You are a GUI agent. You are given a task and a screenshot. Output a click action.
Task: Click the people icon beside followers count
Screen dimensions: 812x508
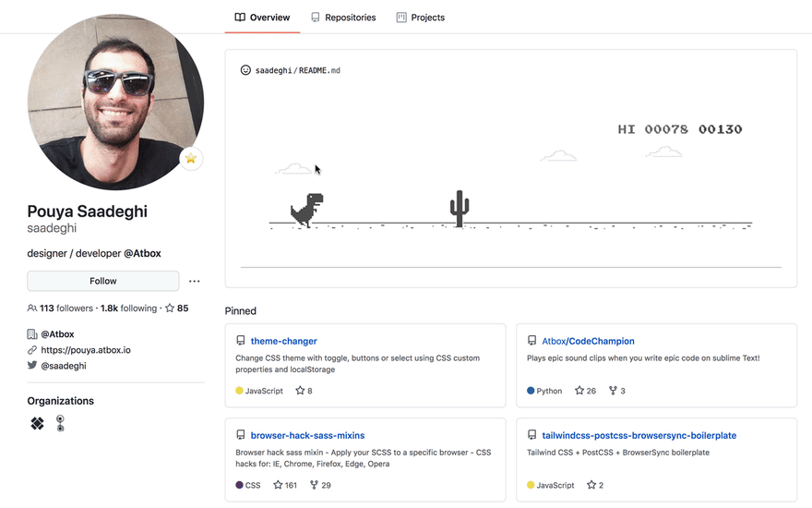pyautogui.click(x=32, y=308)
